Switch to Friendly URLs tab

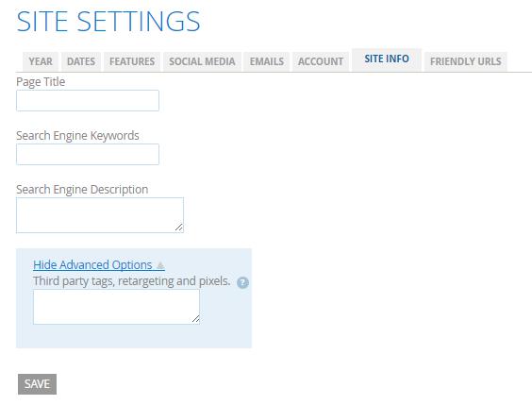click(x=466, y=61)
